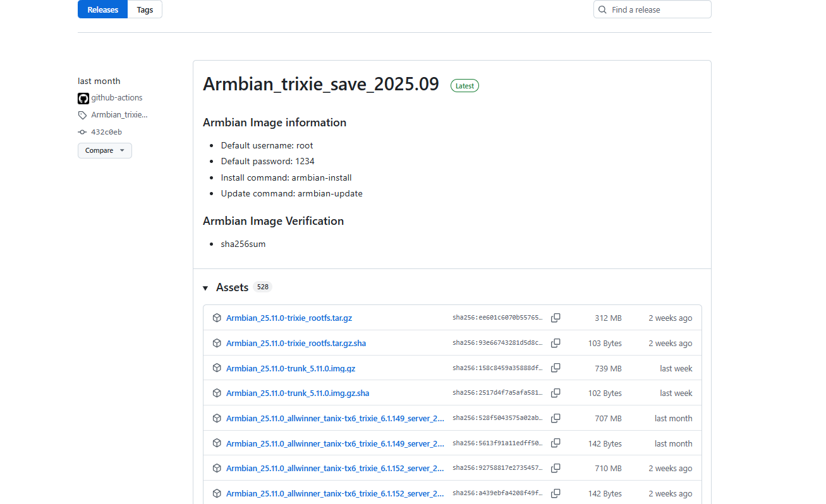Screen dimensions: 826x504
Task: Switch to the Releases tab
Action: pos(102,9)
